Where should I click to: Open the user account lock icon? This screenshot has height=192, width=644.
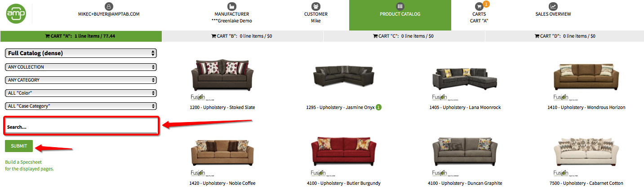109,6
